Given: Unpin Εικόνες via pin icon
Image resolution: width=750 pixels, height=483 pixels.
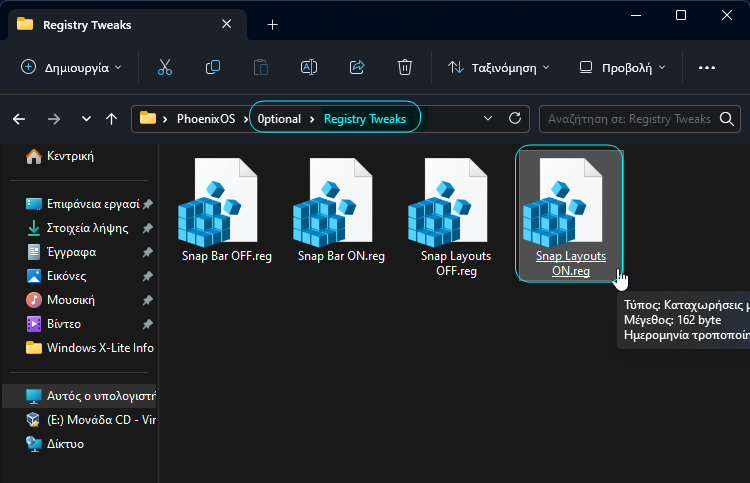Looking at the screenshot, I should pyautogui.click(x=148, y=276).
